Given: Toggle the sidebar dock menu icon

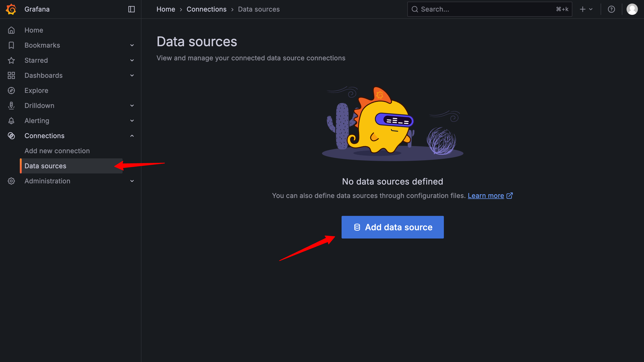Looking at the screenshot, I should [x=132, y=9].
